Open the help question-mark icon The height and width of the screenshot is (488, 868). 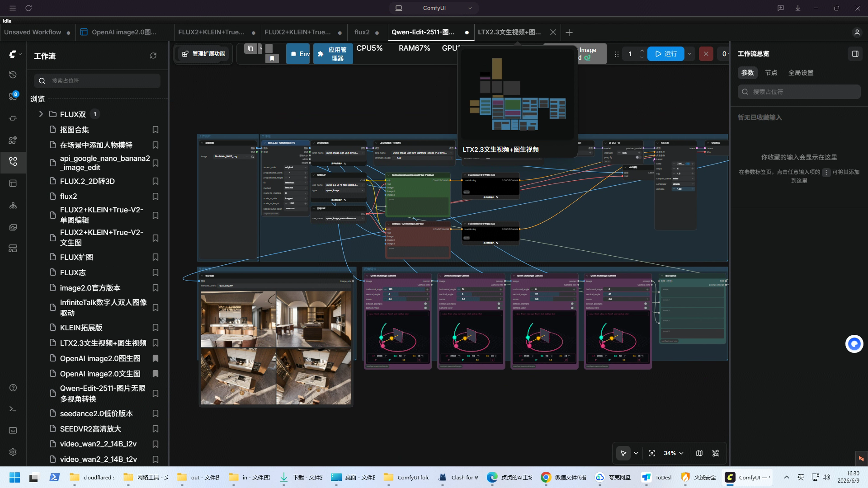tap(13, 388)
